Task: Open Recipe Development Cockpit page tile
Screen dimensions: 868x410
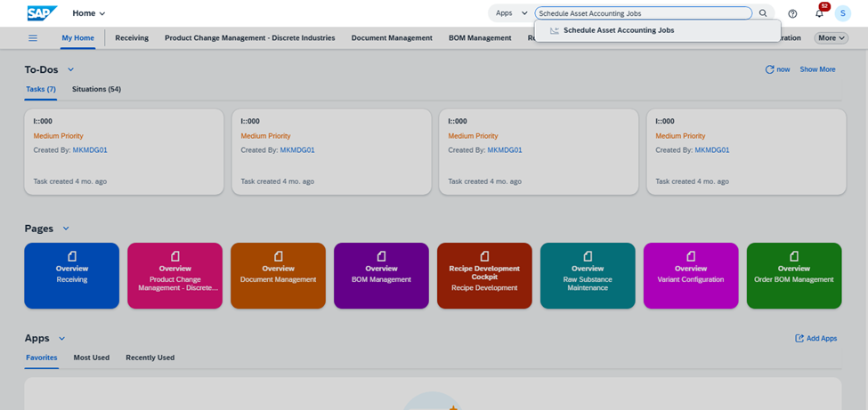Action: point(484,276)
